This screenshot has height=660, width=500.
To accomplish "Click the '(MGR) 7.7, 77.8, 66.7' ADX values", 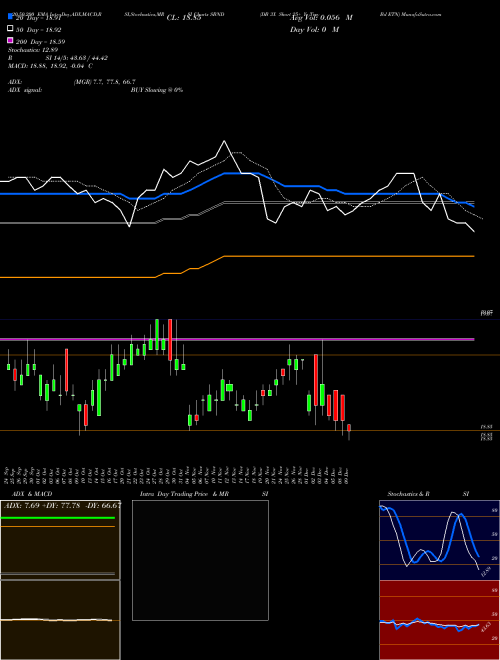I will click(104, 82).
